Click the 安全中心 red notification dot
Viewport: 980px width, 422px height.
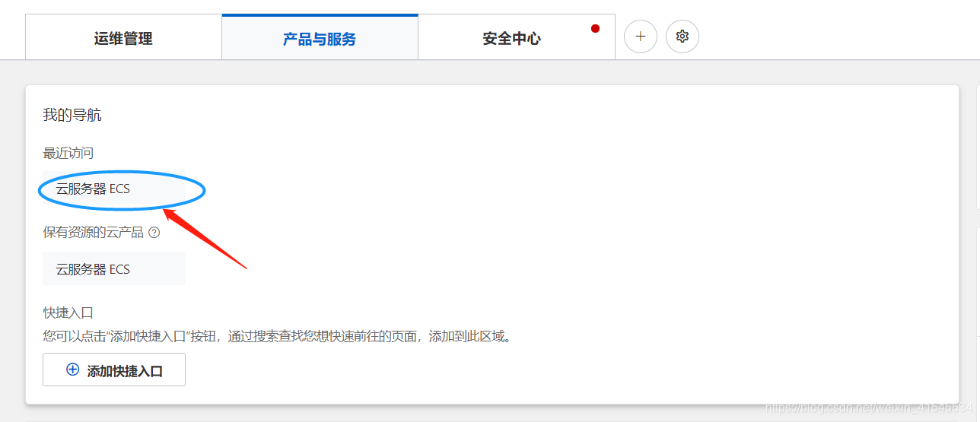coord(595,29)
